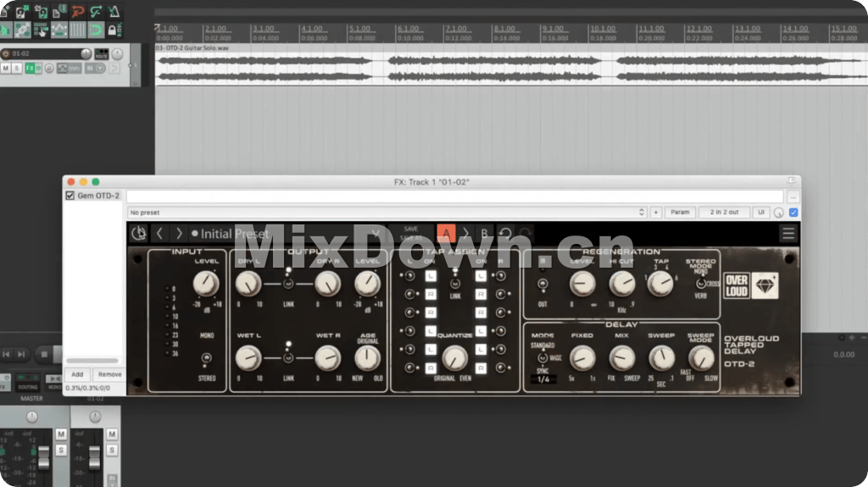Click the plugin undo arrow icon
Screen dimensions: 868x487
[x=505, y=234]
